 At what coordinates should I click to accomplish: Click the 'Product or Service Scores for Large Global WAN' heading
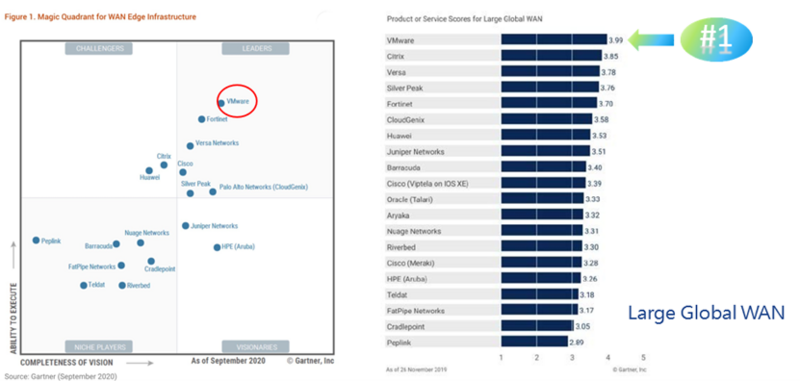tap(464, 19)
